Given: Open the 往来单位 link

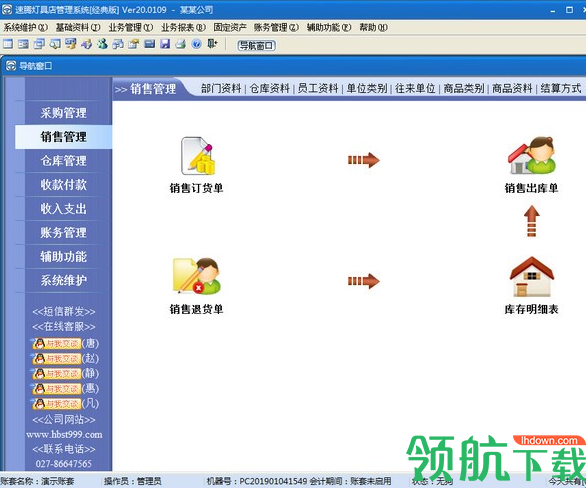Looking at the screenshot, I should coord(415,89).
